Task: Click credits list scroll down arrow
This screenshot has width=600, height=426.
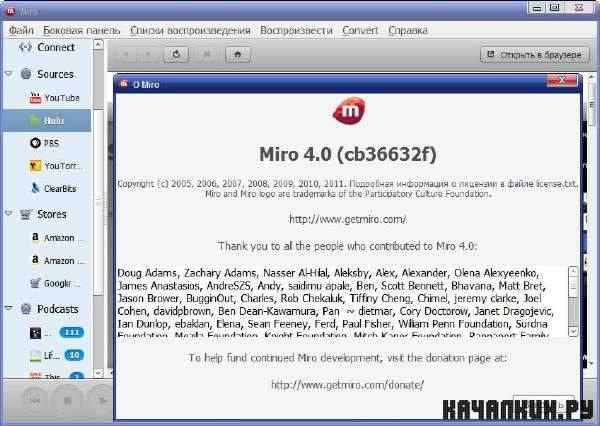Action: pos(573,331)
